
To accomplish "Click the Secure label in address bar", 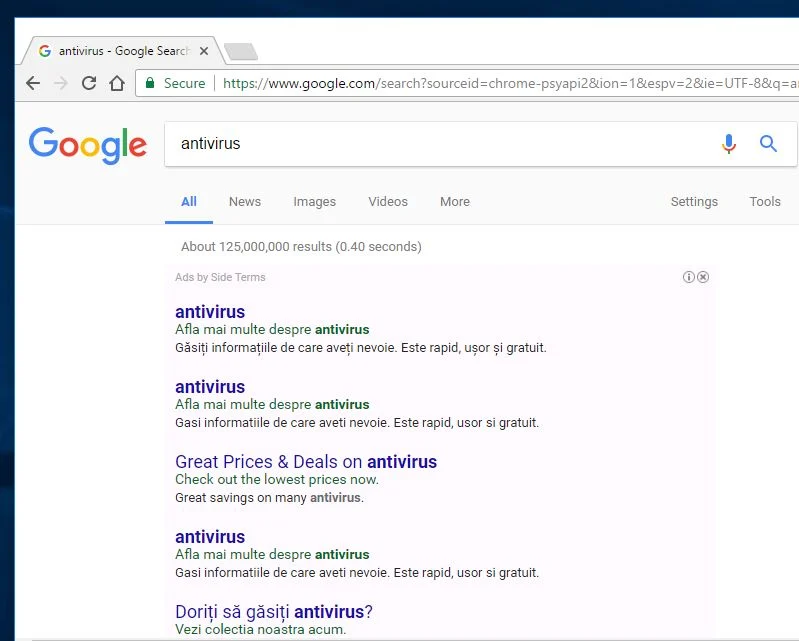I will pyautogui.click(x=184, y=83).
